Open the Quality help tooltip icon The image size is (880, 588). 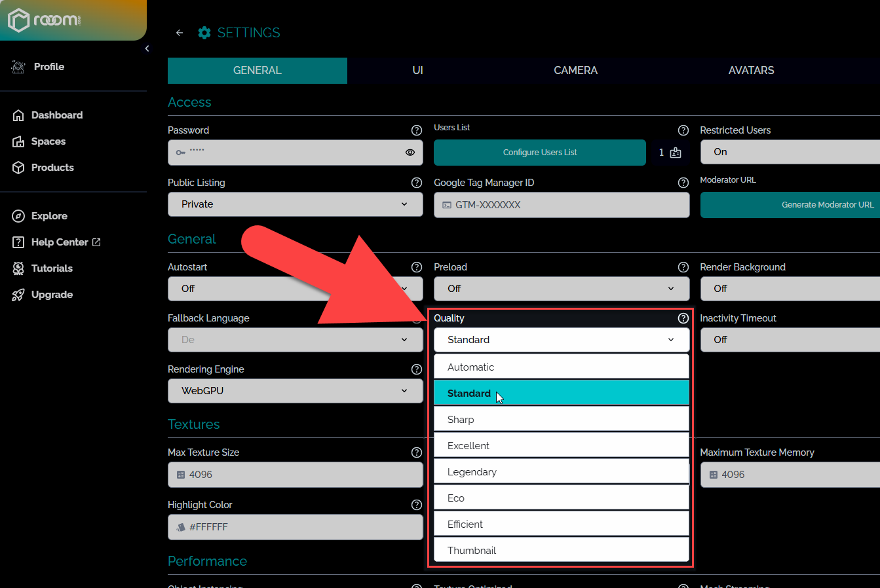pos(683,318)
